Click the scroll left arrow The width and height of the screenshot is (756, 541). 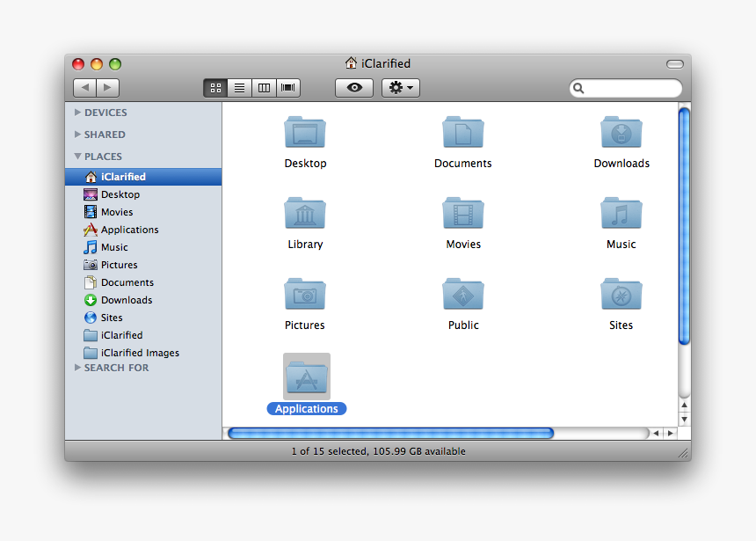tap(656, 434)
